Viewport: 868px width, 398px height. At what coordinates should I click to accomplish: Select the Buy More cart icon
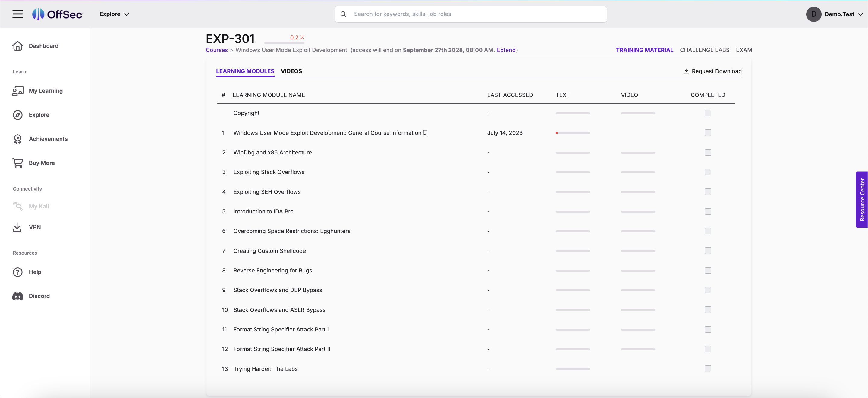pos(17,163)
